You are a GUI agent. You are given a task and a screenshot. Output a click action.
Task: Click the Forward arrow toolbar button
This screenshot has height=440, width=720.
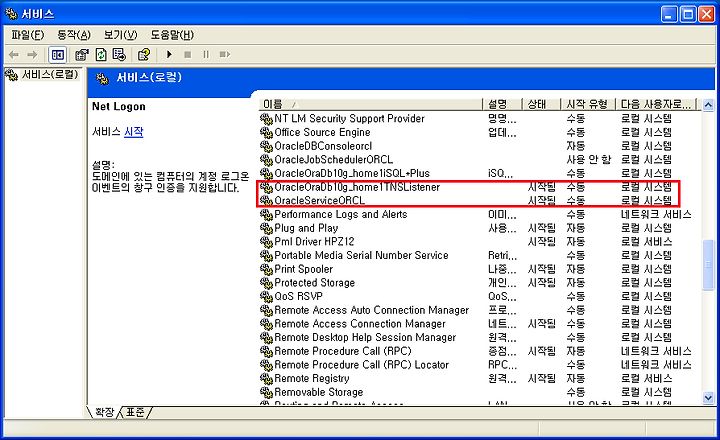point(32,55)
